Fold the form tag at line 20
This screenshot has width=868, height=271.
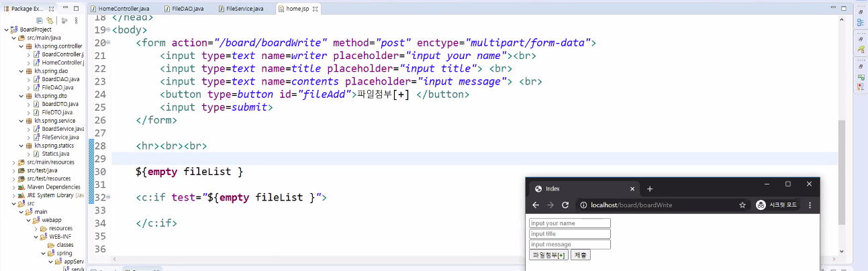click(108, 43)
